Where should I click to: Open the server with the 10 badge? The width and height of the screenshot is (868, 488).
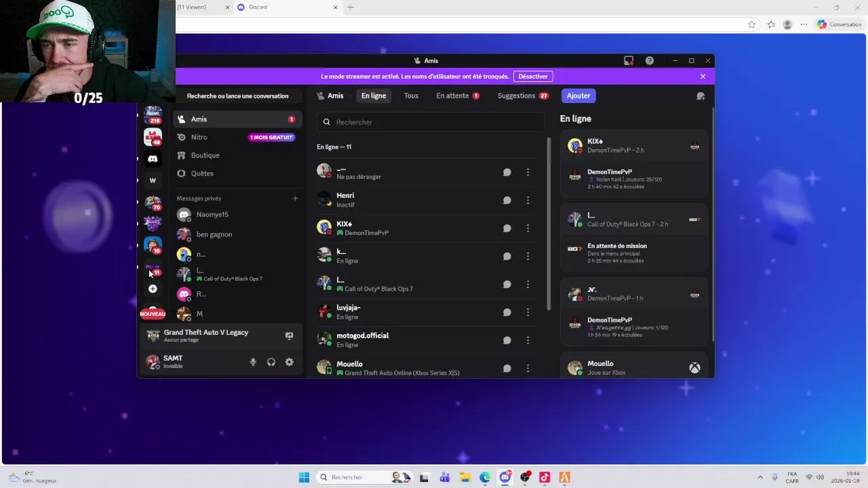coord(153,245)
